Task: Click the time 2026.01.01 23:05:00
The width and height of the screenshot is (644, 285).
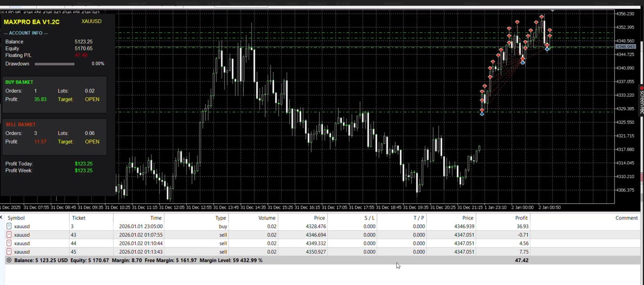Action: 140,226
